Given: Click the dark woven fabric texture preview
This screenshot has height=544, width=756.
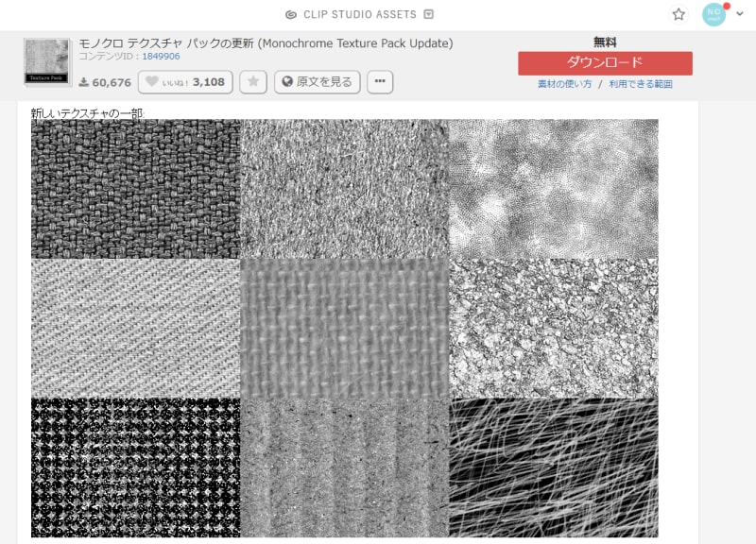Looking at the screenshot, I should tap(135, 189).
